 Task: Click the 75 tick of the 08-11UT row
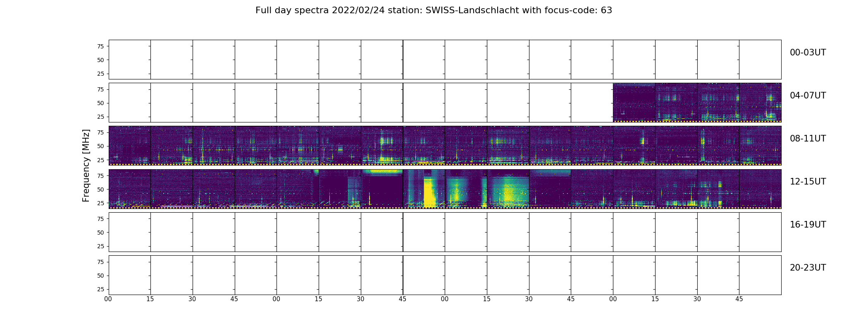(100, 132)
